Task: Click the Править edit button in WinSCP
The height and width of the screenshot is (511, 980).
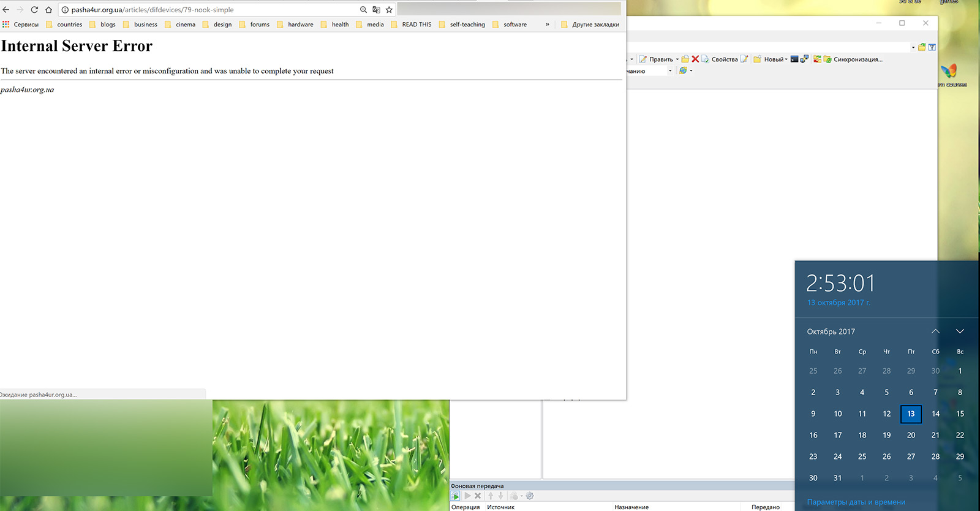Action: pos(655,59)
